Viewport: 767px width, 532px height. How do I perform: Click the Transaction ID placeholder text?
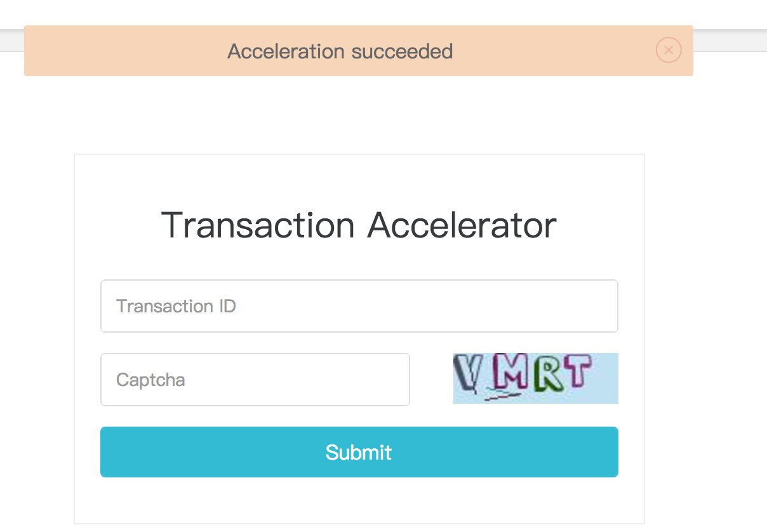pyautogui.click(x=176, y=306)
